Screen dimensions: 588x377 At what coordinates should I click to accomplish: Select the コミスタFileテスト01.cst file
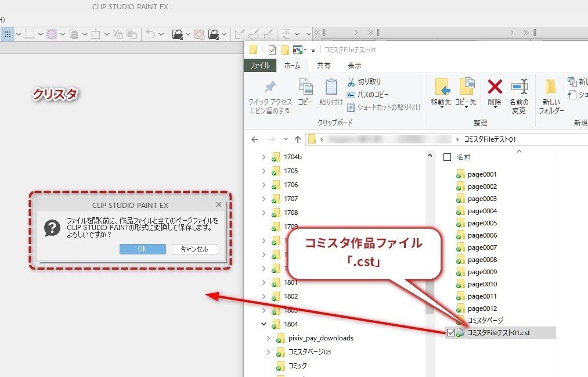pos(500,333)
